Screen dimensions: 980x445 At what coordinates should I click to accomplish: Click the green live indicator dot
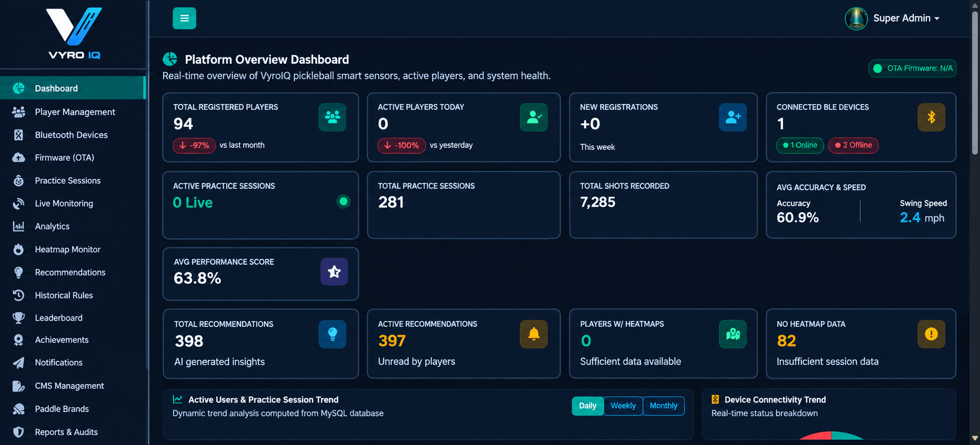343,201
